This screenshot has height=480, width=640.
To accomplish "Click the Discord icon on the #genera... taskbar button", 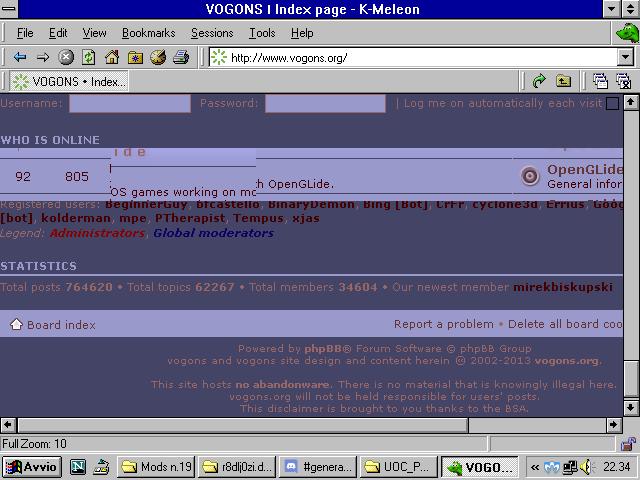I will click(x=291, y=467).
